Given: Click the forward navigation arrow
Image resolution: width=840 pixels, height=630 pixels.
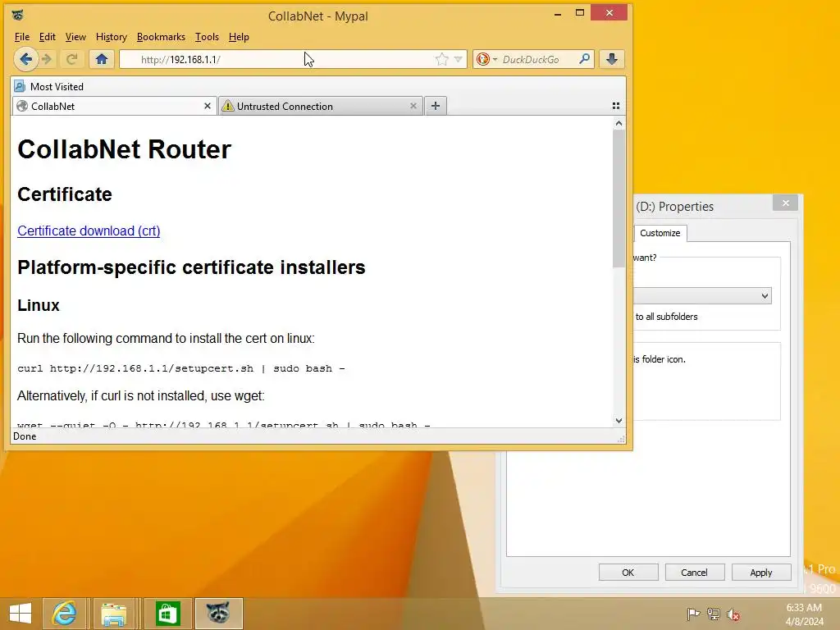Looking at the screenshot, I should 47,59.
